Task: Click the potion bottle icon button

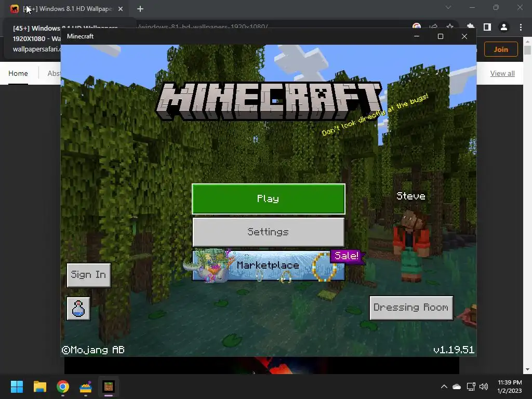Action: click(78, 309)
